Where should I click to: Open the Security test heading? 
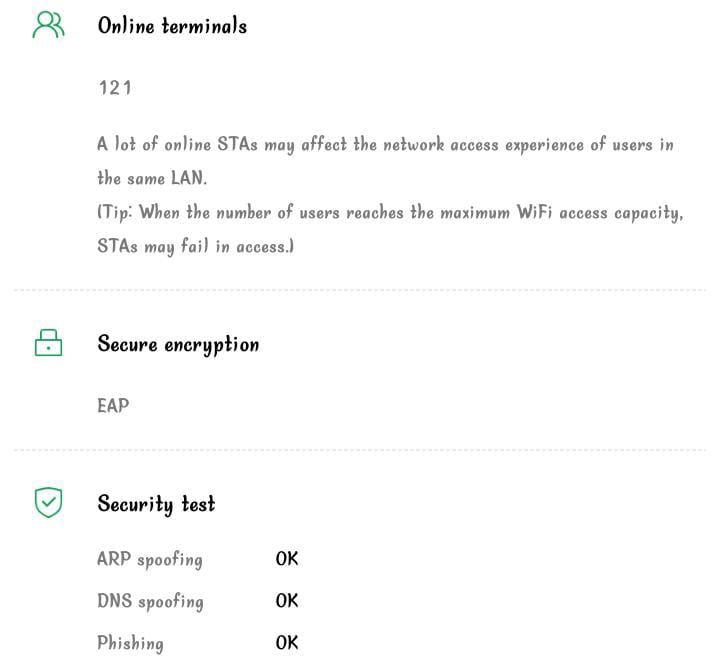click(x=156, y=503)
